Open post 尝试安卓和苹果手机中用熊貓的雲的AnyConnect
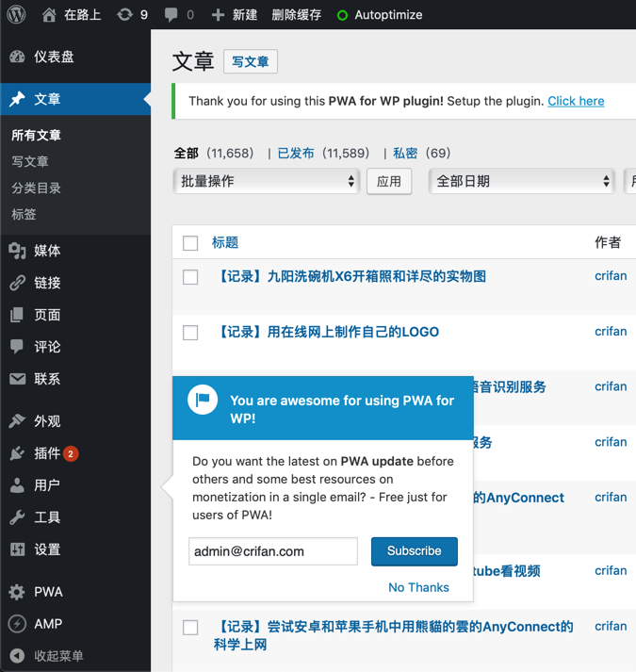 point(394,635)
